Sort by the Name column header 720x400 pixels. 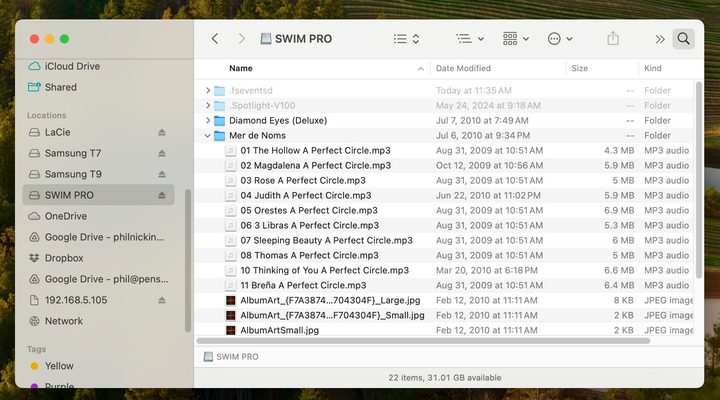241,68
